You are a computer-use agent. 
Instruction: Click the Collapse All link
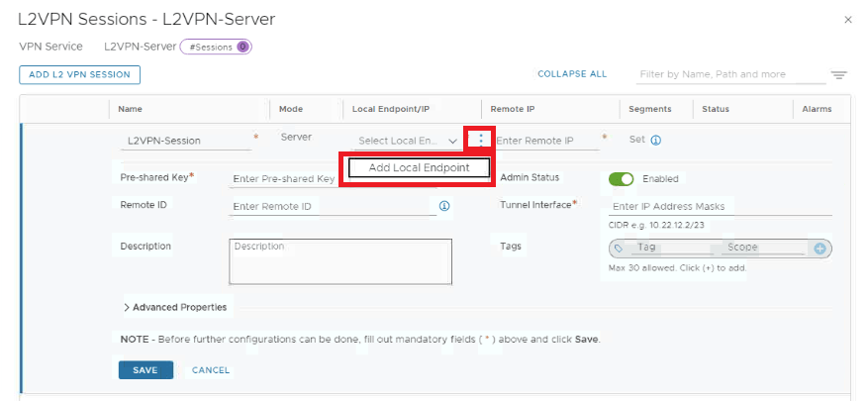[x=572, y=74]
